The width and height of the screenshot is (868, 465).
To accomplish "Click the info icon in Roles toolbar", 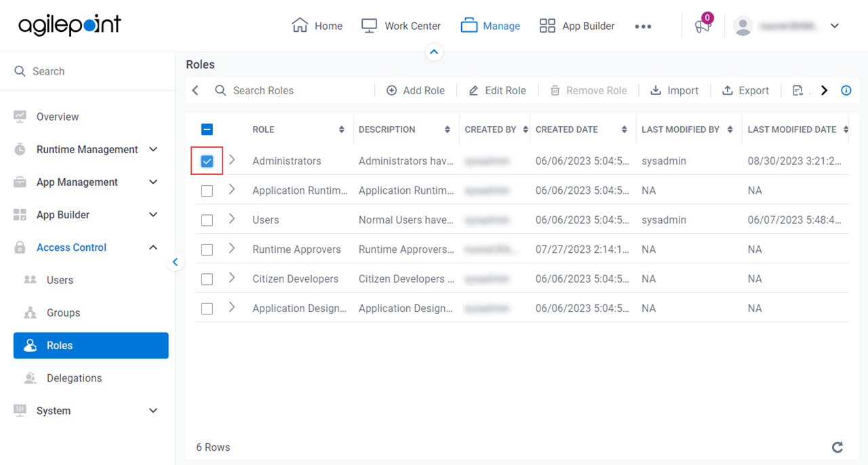I will click(846, 90).
